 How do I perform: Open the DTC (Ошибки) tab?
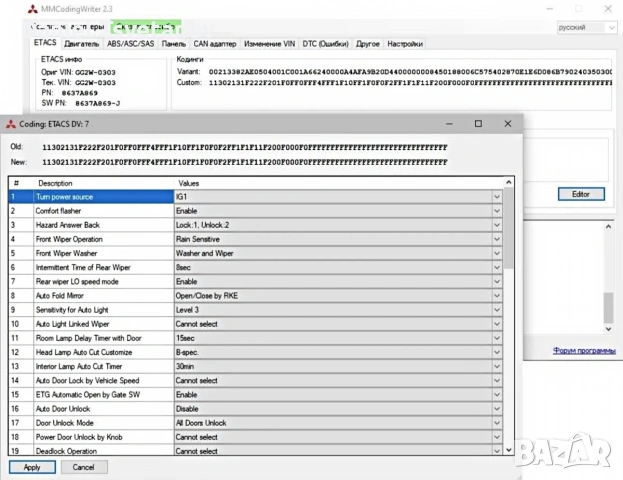(x=325, y=44)
